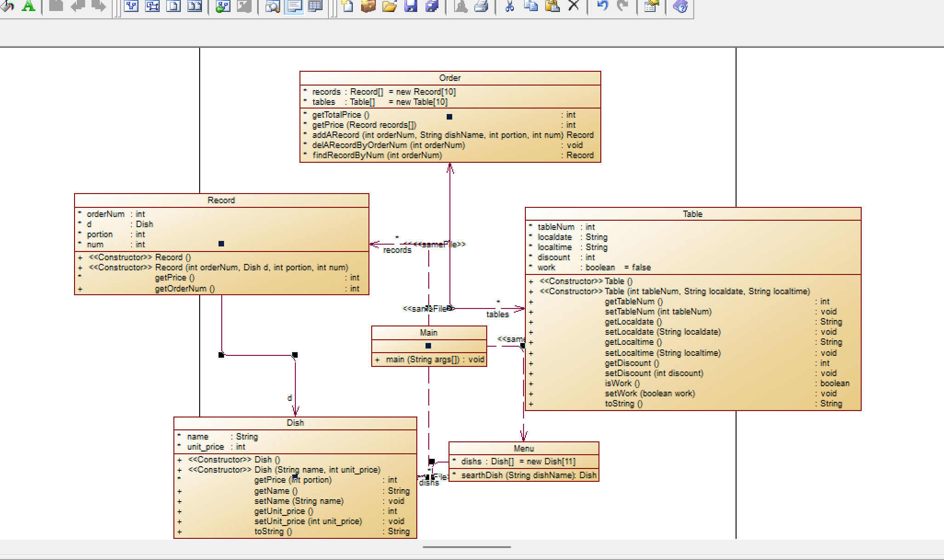
Task: Click the Save floppy disk icon
Action: 410,6
